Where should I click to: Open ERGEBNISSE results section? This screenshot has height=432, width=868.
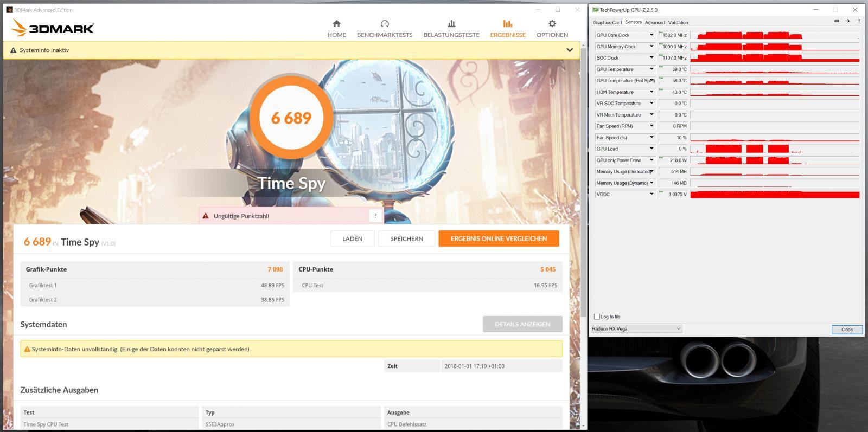(x=508, y=29)
